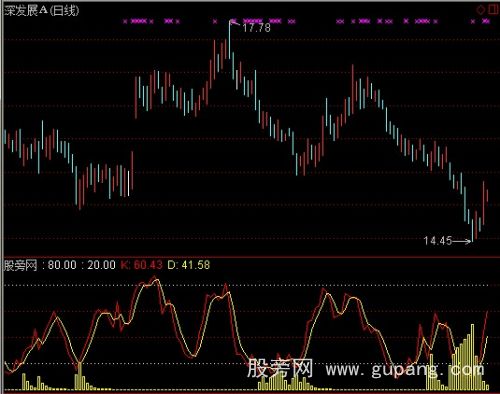Select the 14.45 low price label
500x394 pixels.
[438, 240]
